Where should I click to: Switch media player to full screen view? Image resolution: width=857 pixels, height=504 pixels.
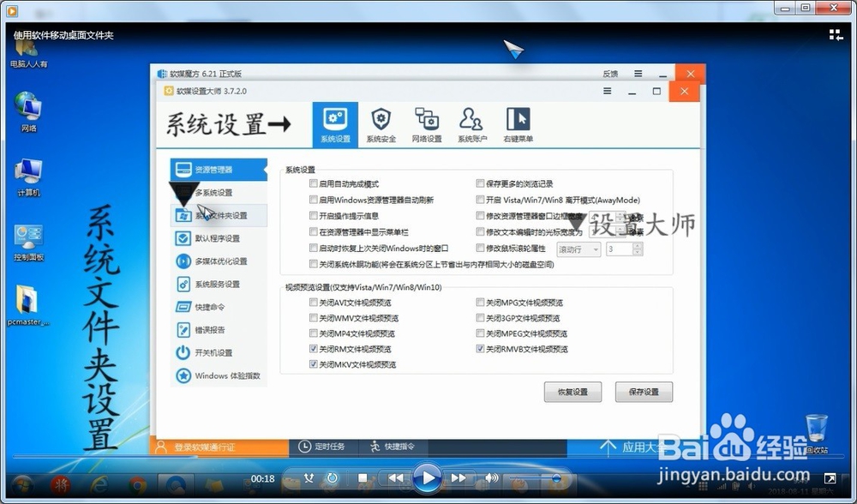click(830, 478)
